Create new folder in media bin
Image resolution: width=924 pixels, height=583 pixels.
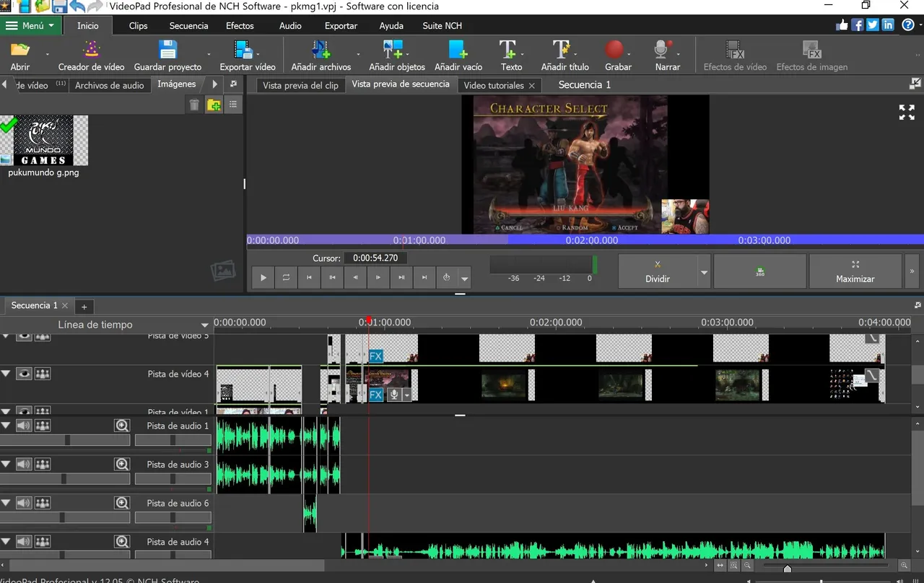(214, 105)
